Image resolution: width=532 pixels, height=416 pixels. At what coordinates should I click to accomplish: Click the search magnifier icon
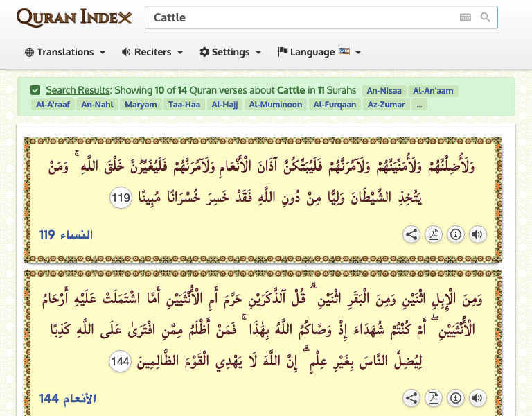(x=485, y=17)
